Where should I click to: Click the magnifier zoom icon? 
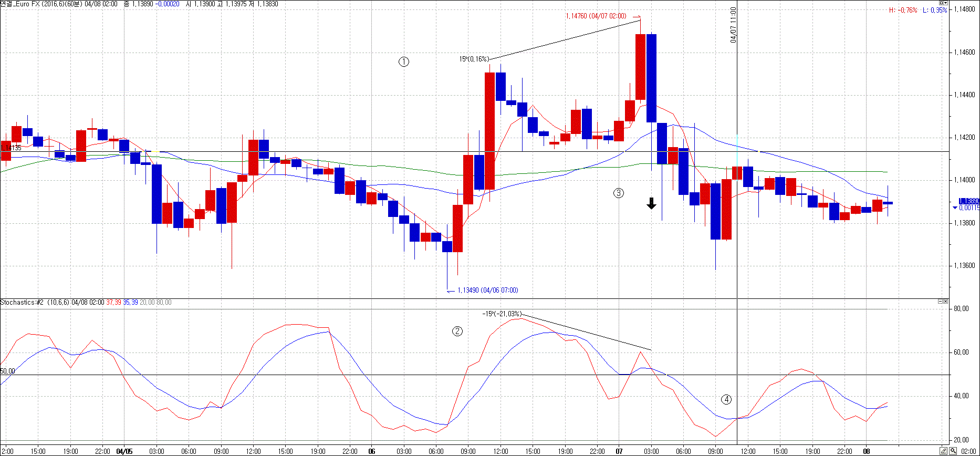953,451
